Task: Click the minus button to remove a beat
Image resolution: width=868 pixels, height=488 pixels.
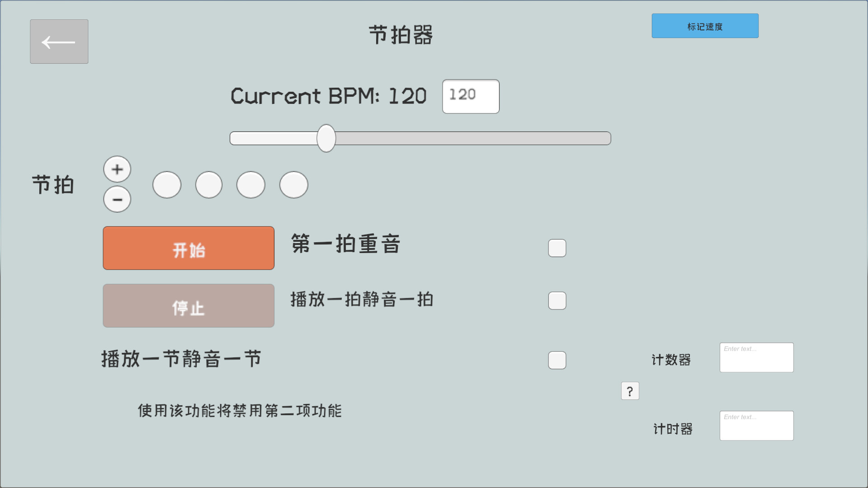Action: click(x=117, y=199)
